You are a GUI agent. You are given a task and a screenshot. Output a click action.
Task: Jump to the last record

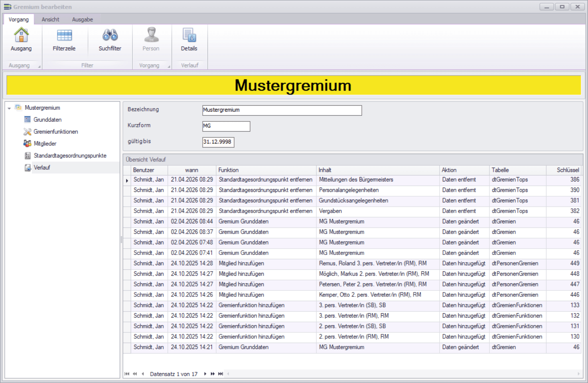tap(221, 374)
